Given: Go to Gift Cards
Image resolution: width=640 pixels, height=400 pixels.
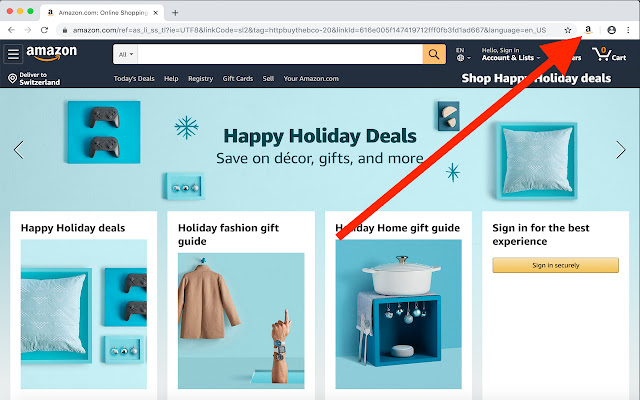Looking at the screenshot, I should tap(238, 78).
